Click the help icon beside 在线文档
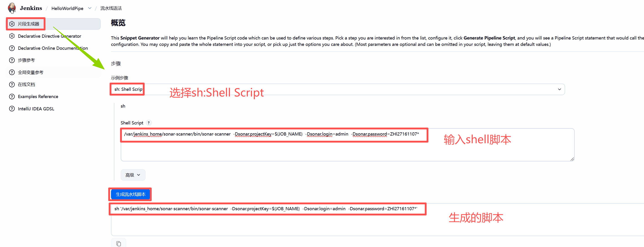The width and height of the screenshot is (644, 247). [12, 84]
